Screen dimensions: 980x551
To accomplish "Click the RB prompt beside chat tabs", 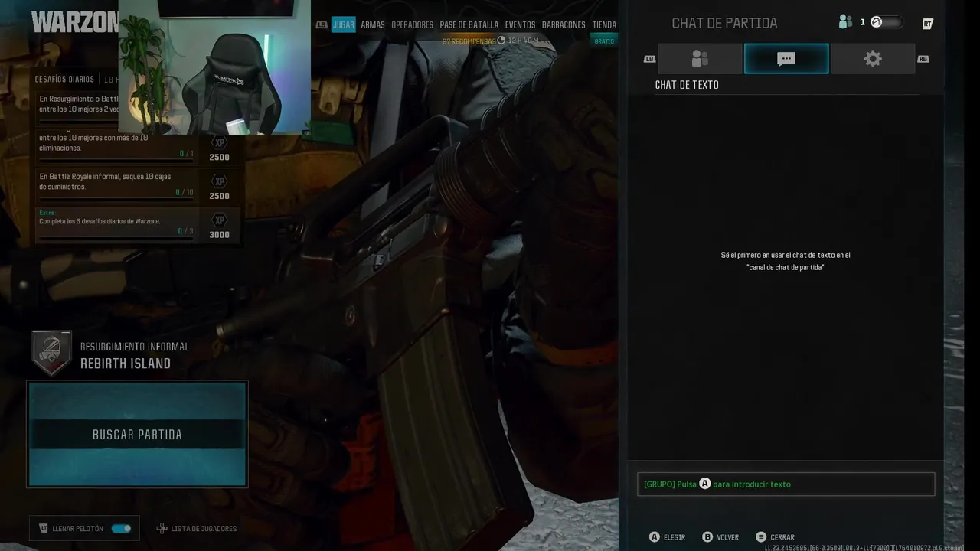I will point(923,59).
